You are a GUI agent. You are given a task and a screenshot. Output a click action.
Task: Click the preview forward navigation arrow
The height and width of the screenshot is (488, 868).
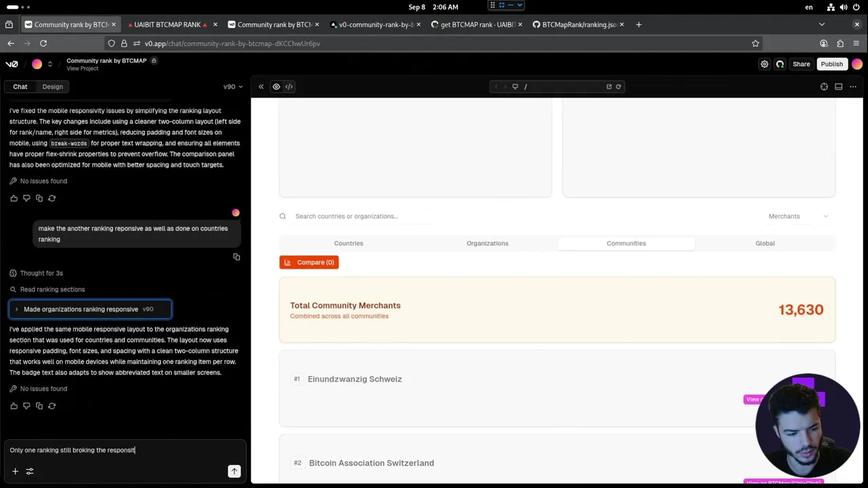pos(505,87)
